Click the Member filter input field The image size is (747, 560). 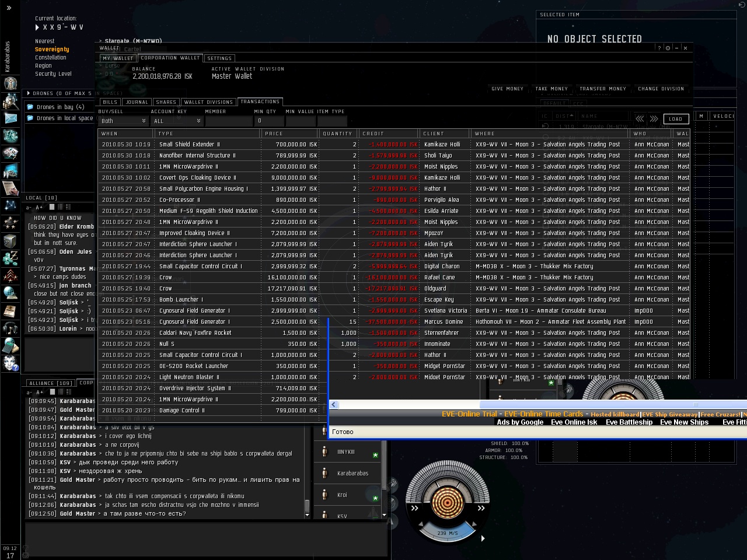(229, 121)
